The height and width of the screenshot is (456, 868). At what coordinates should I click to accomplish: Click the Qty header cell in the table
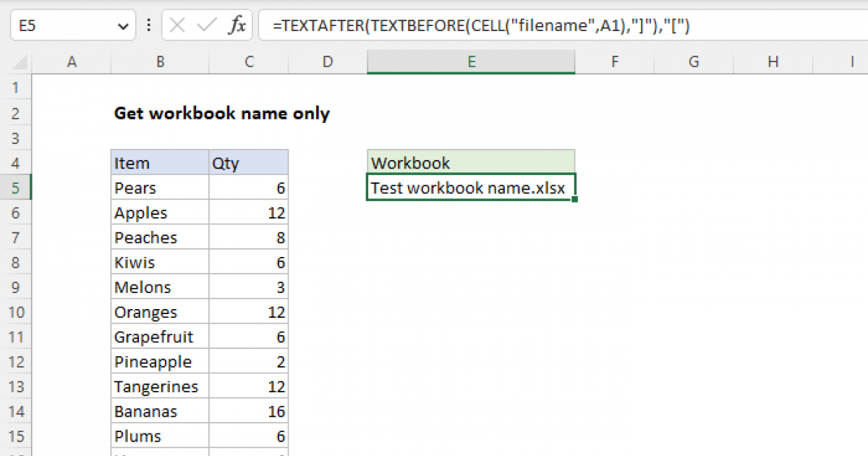(x=248, y=163)
